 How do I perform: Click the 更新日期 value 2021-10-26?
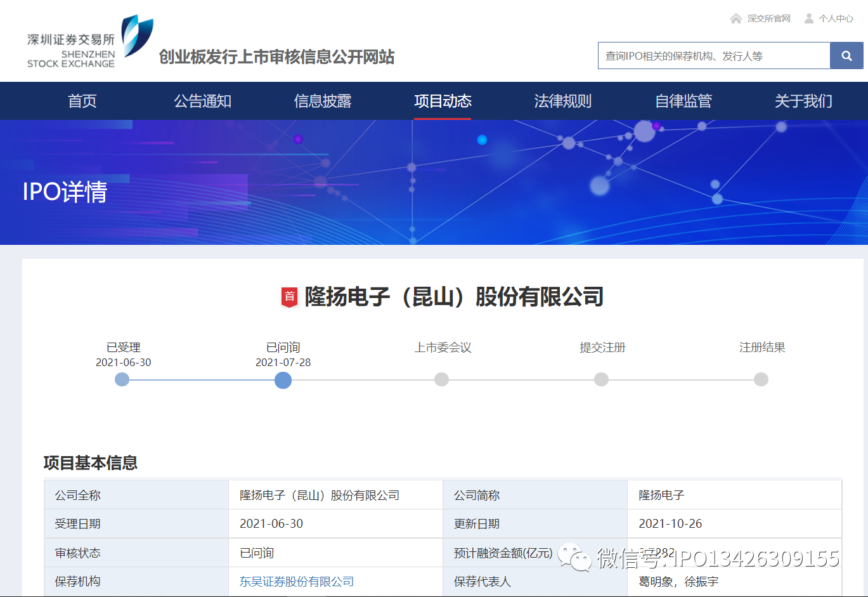click(670, 523)
